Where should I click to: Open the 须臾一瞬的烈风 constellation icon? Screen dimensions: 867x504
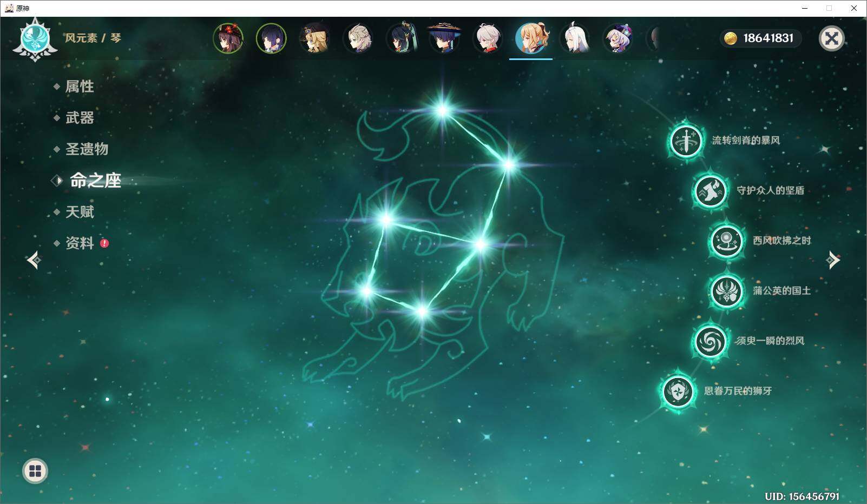710,341
